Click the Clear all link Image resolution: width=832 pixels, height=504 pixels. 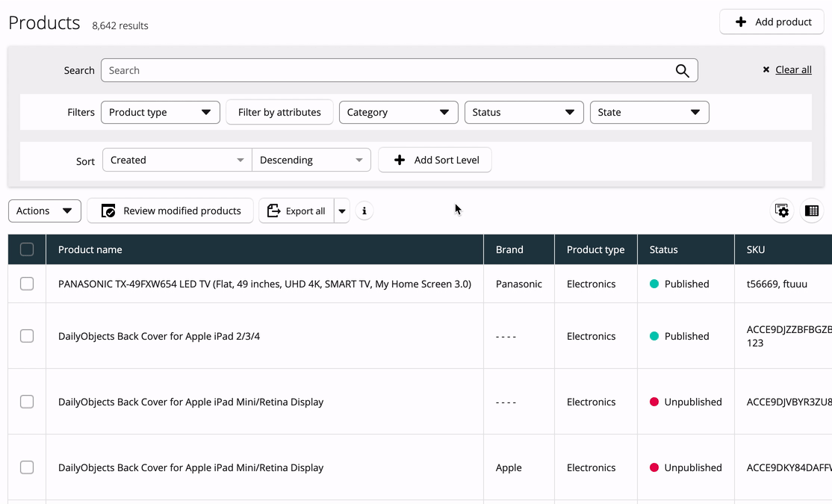793,70
